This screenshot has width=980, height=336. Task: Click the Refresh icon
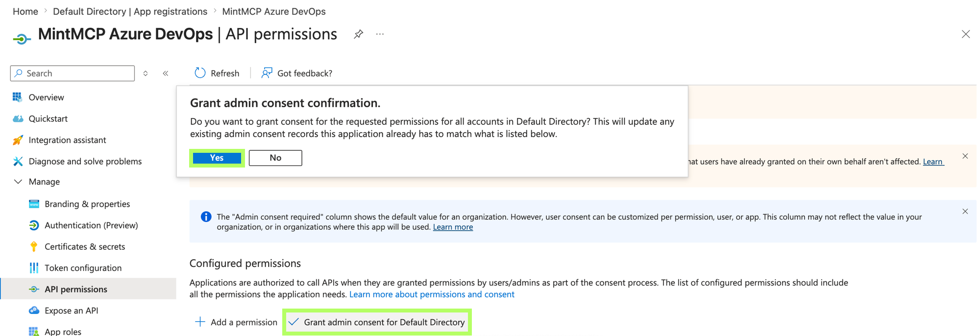click(200, 73)
